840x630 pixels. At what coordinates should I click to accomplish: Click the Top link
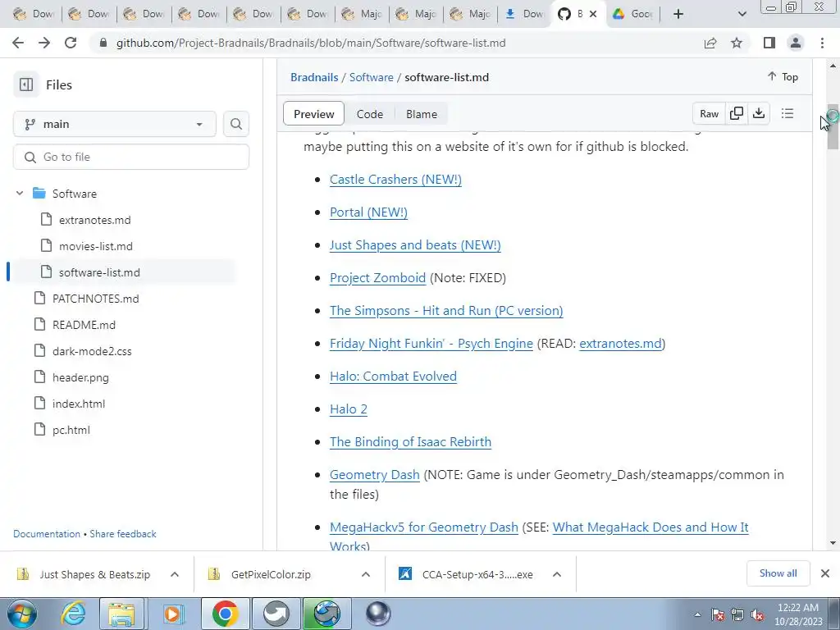pos(783,76)
